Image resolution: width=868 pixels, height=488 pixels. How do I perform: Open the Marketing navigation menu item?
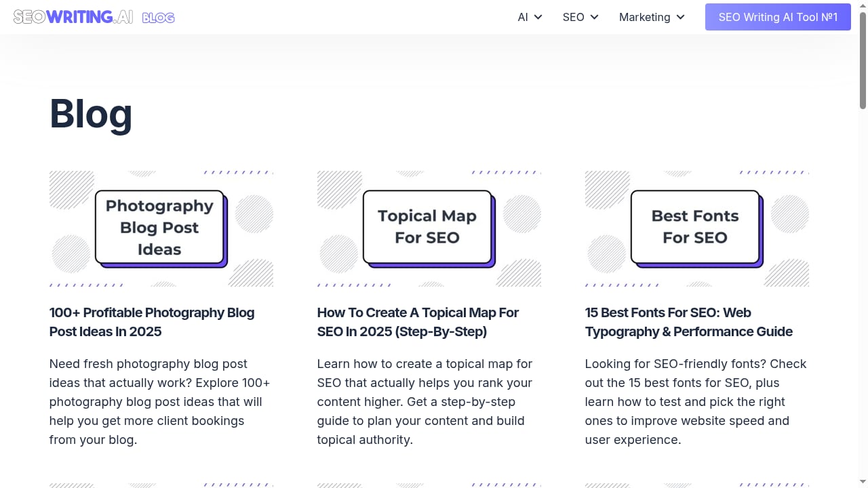click(644, 17)
